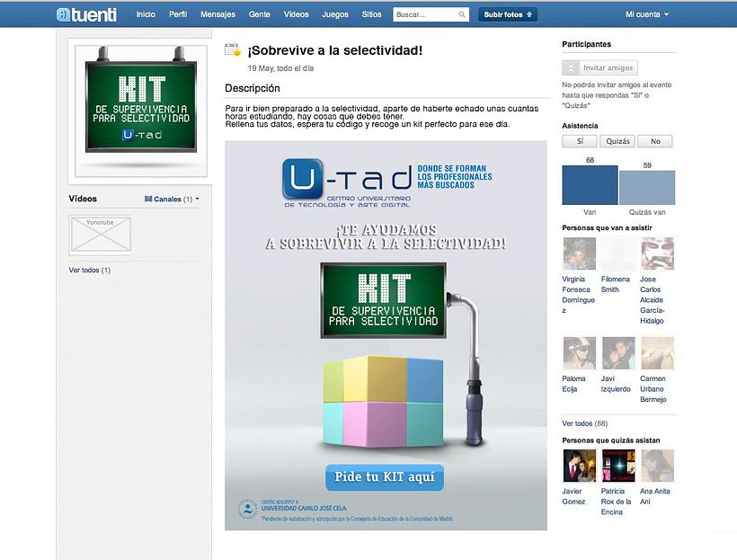Click the event calendar icon beside title
Image resolution: width=737 pixels, height=560 pixels.
233,49
